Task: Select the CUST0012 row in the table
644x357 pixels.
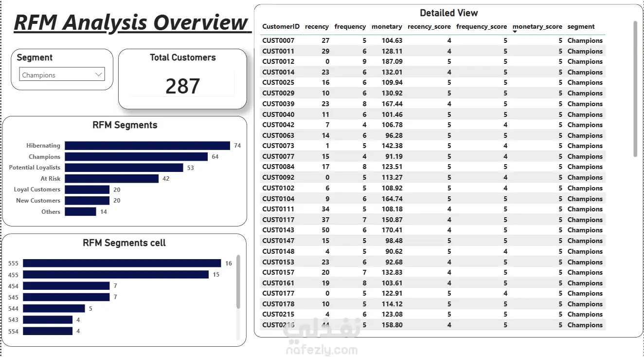Action: (x=432, y=61)
